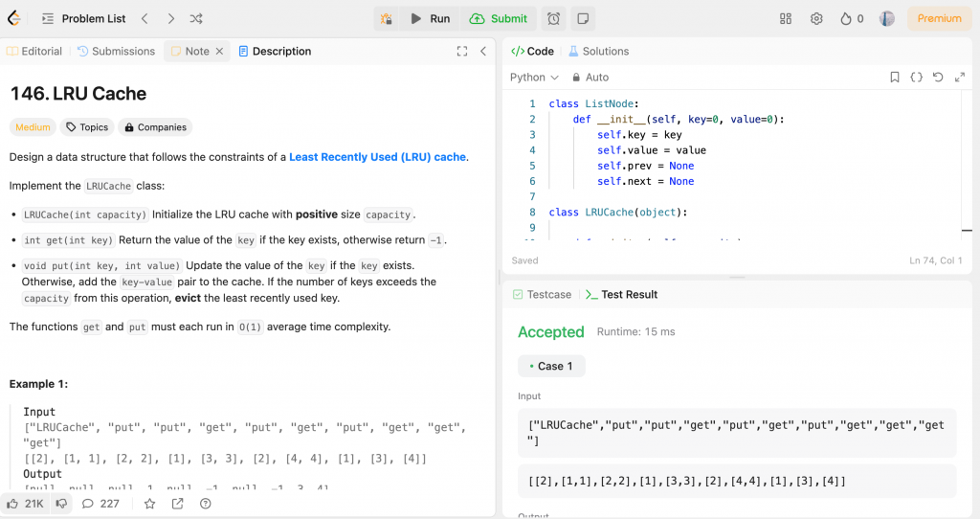The image size is (980, 519).
Task: Click the 146. LRU Cache title
Action: [x=78, y=94]
